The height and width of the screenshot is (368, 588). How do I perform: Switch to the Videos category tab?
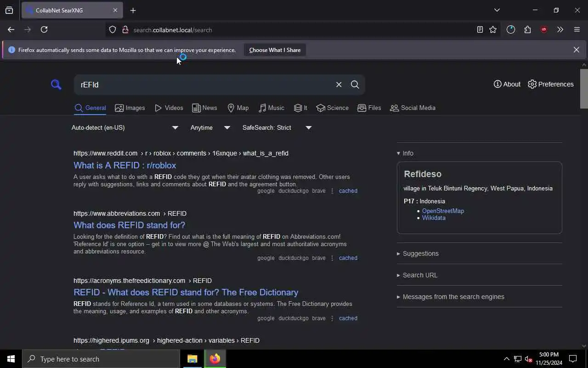point(169,108)
